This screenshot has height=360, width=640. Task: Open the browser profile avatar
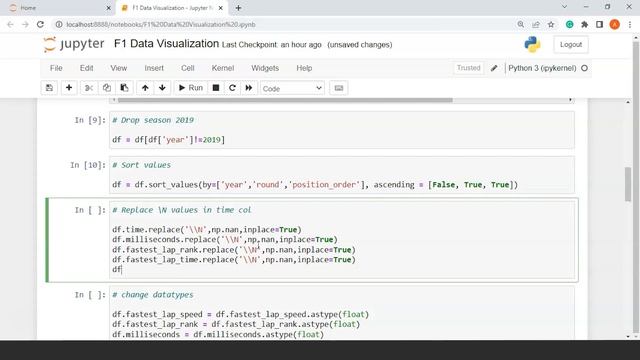coord(615,24)
